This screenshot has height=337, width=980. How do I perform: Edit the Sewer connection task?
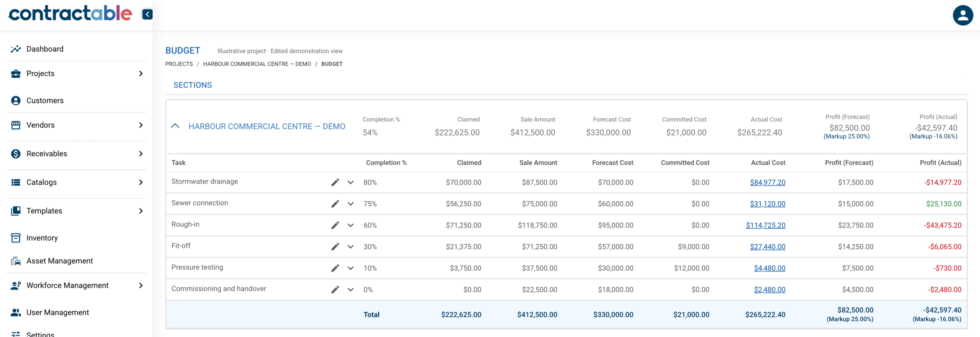pos(335,204)
